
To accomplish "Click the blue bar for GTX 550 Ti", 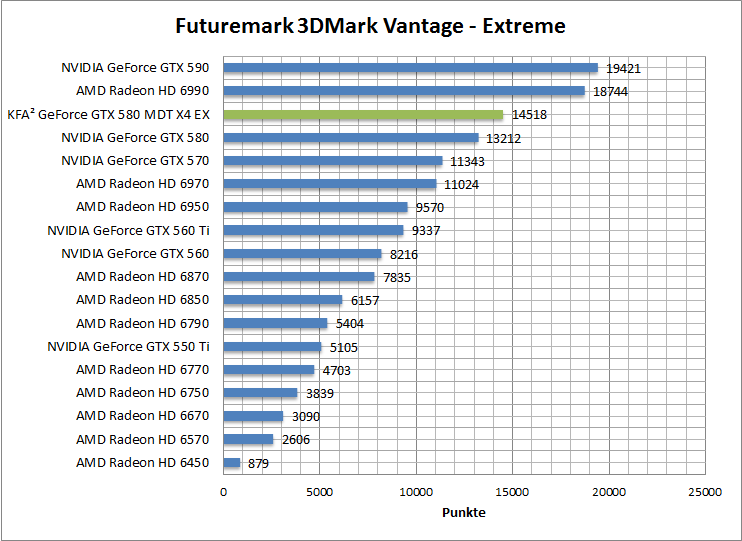I will 272,346.
